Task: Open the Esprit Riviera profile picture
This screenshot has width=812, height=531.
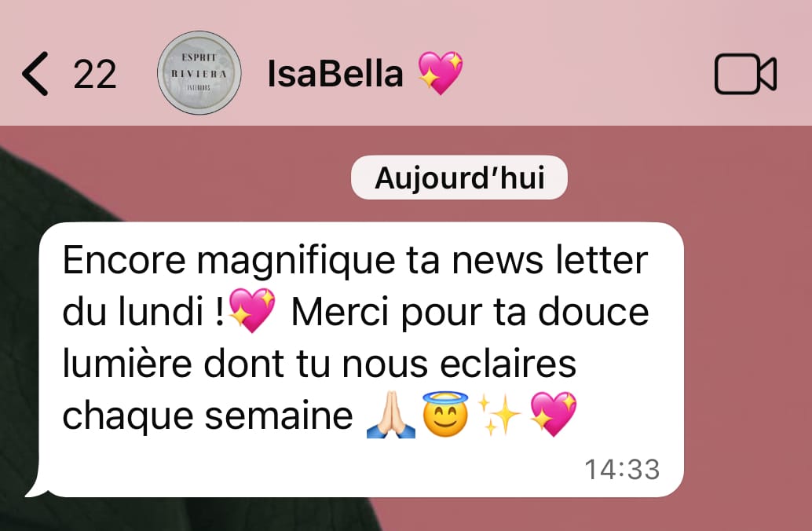Action: coord(199,73)
